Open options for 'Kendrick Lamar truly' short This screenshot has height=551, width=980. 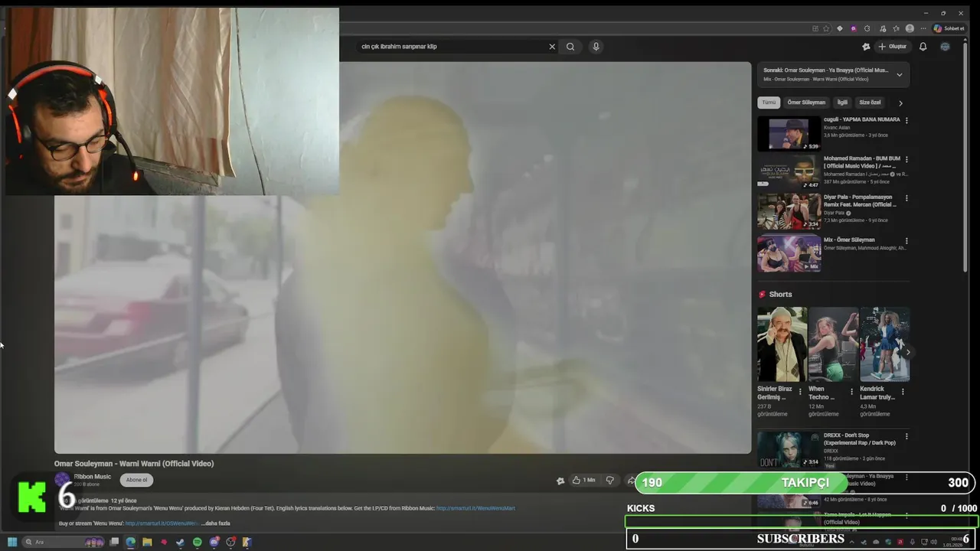pos(903,391)
